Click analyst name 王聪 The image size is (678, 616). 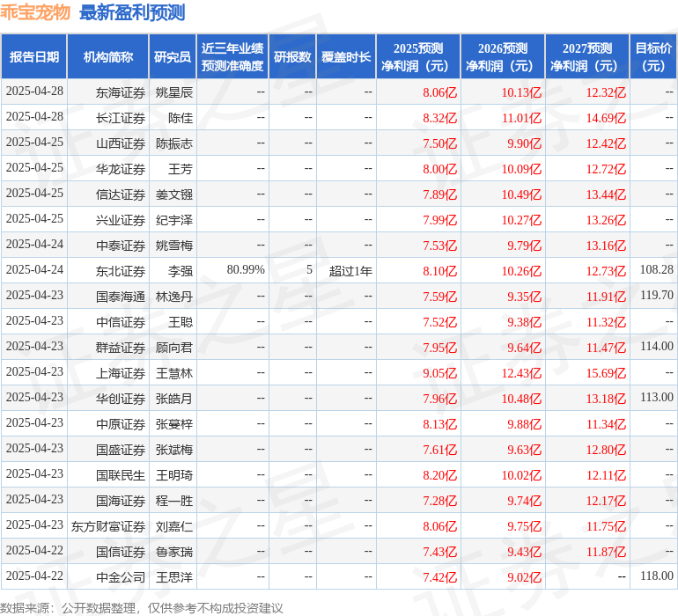point(181,322)
